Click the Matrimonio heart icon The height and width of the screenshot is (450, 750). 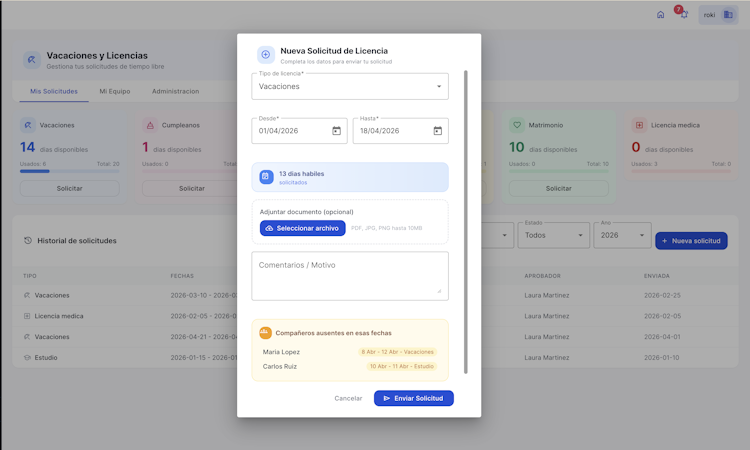click(517, 125)
